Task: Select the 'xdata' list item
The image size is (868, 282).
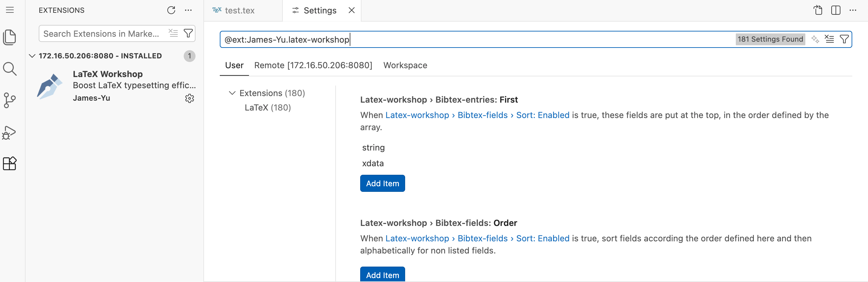Action: (373, 163)
